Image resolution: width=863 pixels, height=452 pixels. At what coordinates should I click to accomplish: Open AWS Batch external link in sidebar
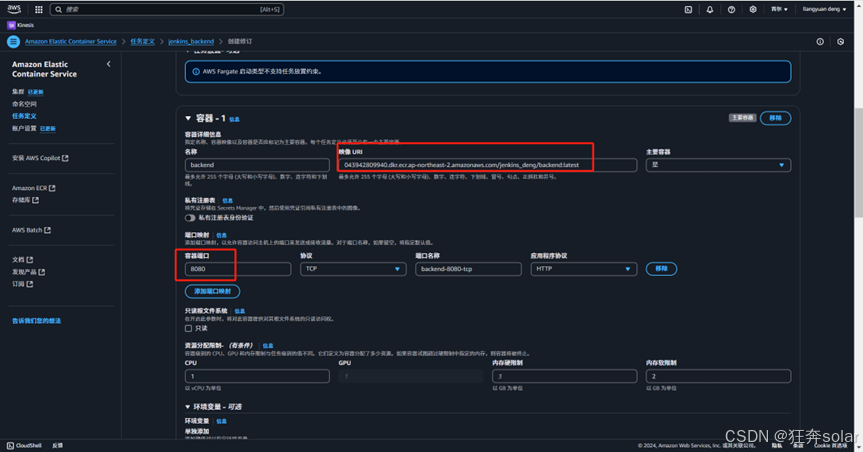(x=31, y=230)
